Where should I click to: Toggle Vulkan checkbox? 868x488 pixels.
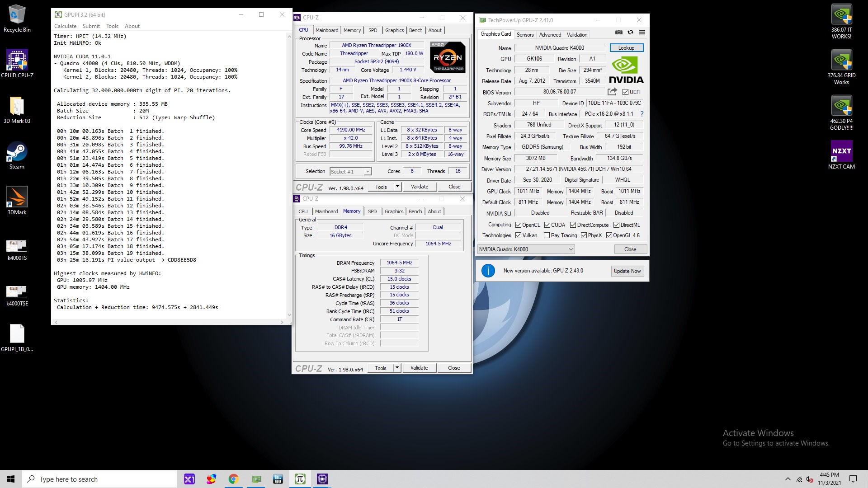[x=519, y=235]
